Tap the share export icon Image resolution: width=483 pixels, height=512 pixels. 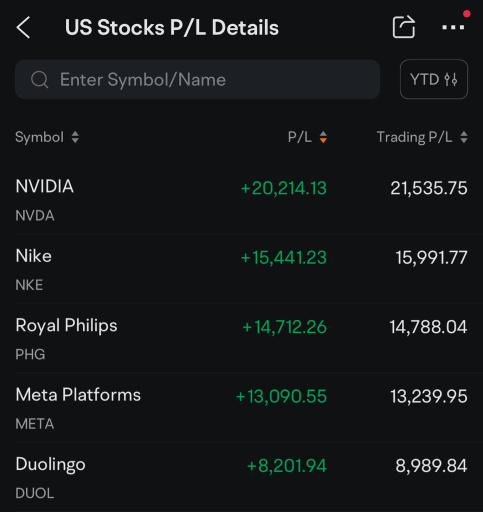pyautogui.click(x=404, y=27)
